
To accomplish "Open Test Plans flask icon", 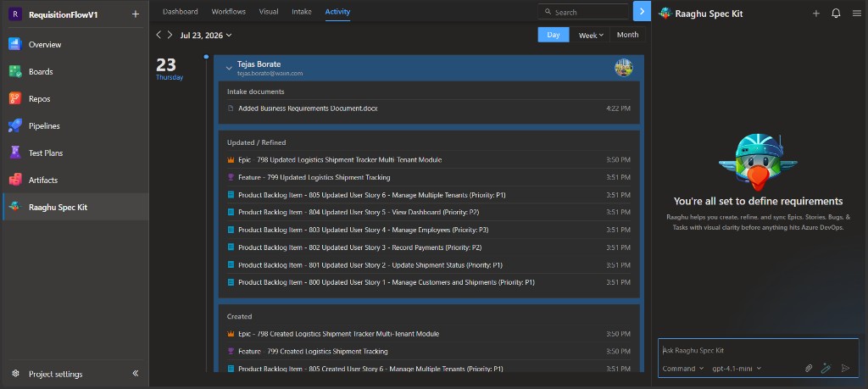I will click(15, 153).
